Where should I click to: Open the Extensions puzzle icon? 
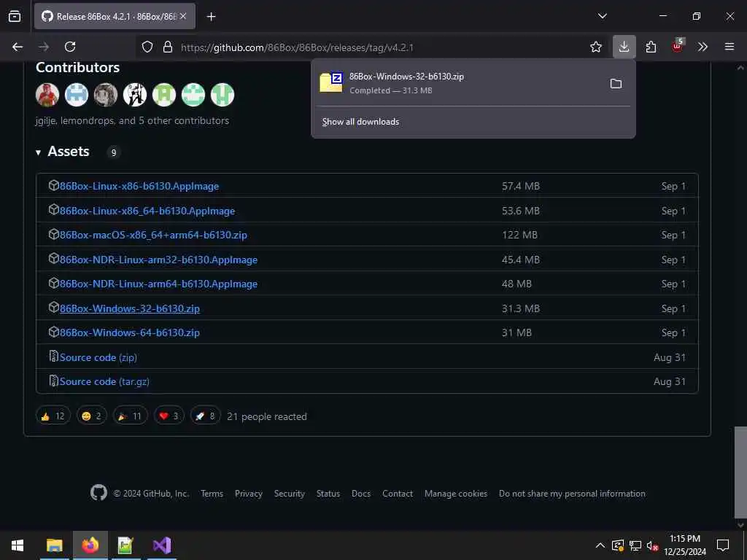click(x=651, y=47)
